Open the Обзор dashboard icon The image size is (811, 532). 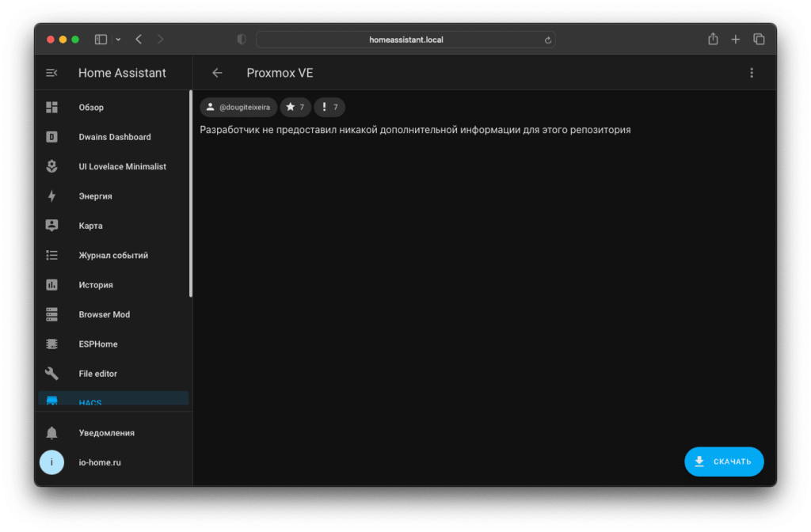coord(51,107)
